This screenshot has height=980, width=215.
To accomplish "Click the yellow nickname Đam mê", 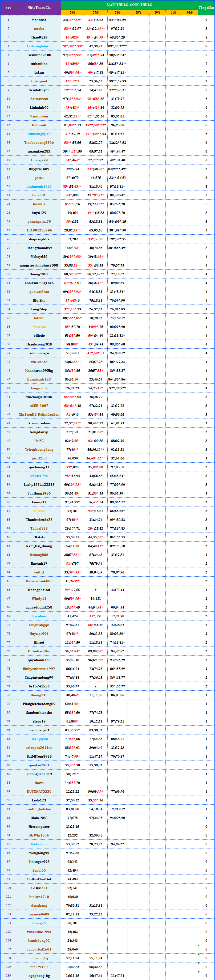I will tap(39, 327).
